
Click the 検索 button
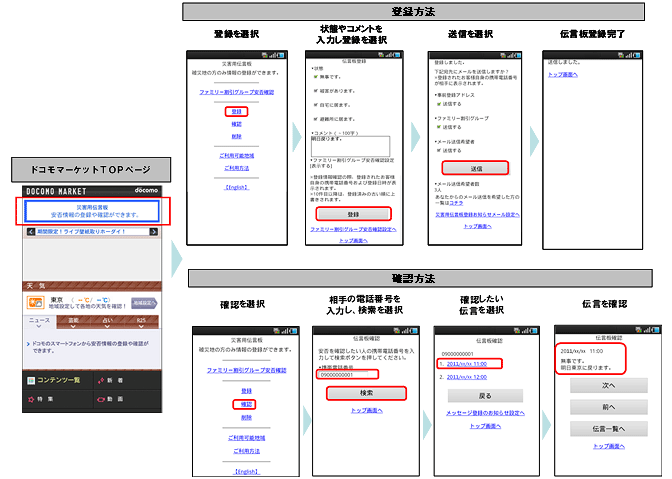click(366, 393)
